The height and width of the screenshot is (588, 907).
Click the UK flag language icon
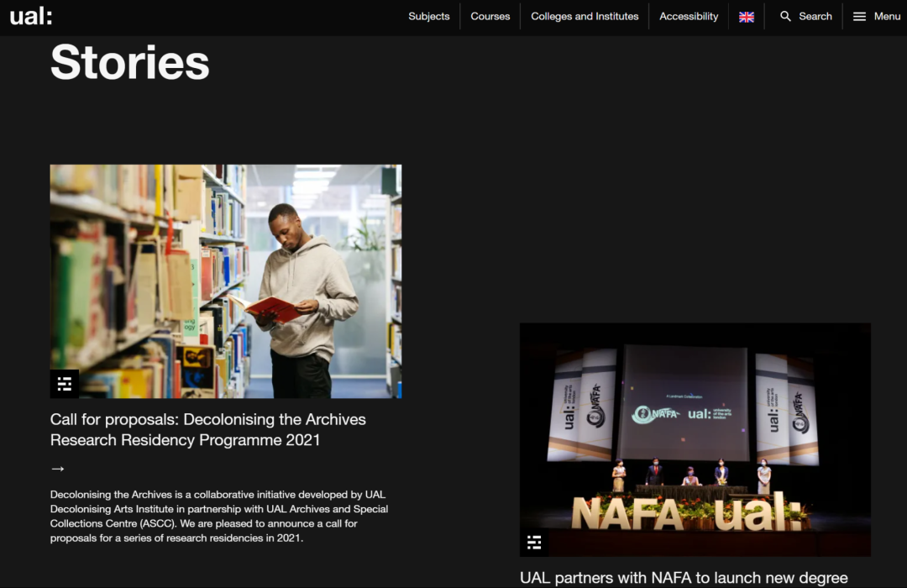tap(747, 17)
